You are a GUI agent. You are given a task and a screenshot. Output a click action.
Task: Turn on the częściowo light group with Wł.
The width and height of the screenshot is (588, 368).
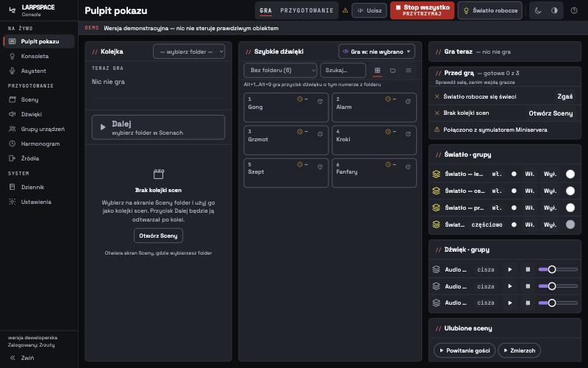point(529,224)
